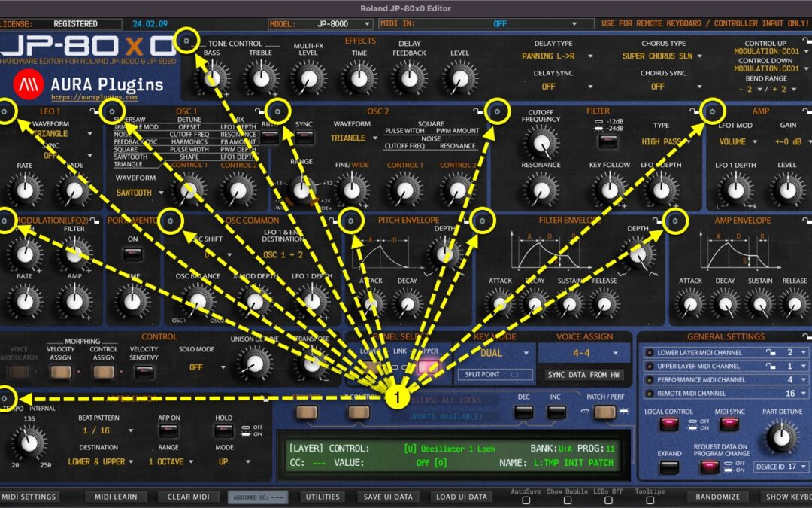Click the Part Detune knob
The image size is (812, 508).
[780, 437]
